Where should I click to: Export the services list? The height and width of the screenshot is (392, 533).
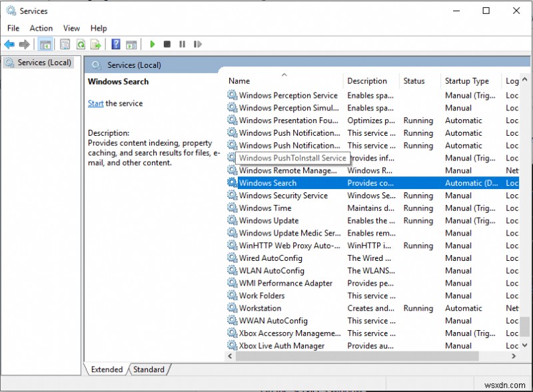[x=95, y=44]
